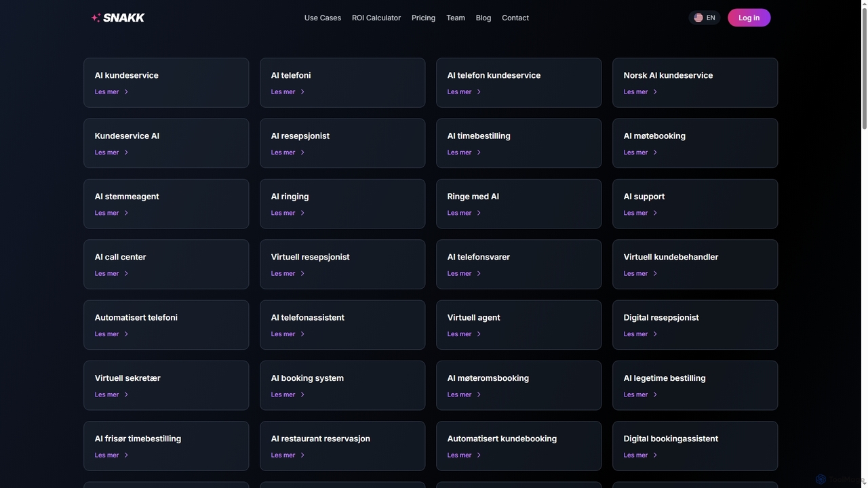
Task: Click the chevron on "Virtuell kundebehandler" card
Action: [x=655, y=274]
